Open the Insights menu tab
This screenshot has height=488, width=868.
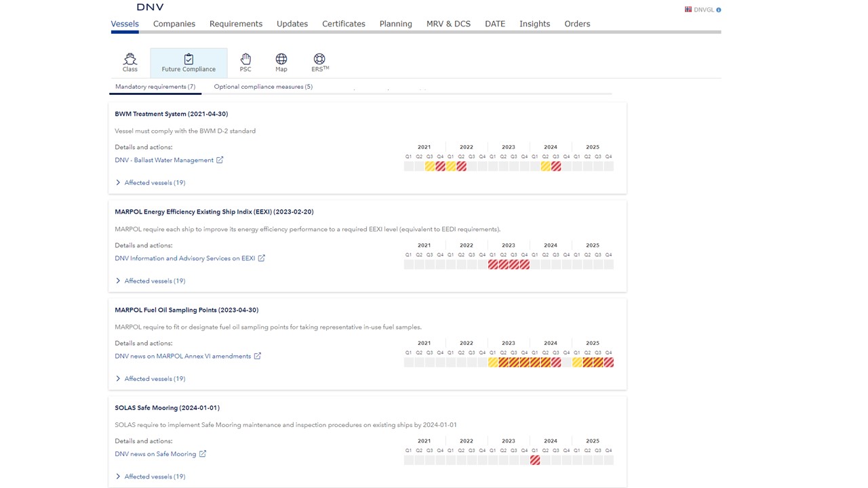pos(535,24)
